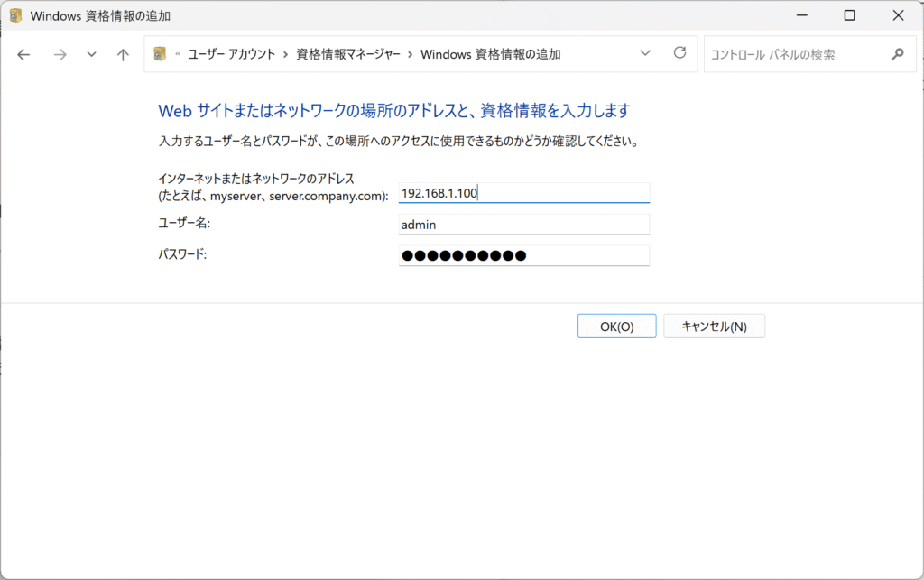Screen dimensions: 924x580
Task: Close the Windows 資格情報の追加 window
Action: [x=898, y=15]
